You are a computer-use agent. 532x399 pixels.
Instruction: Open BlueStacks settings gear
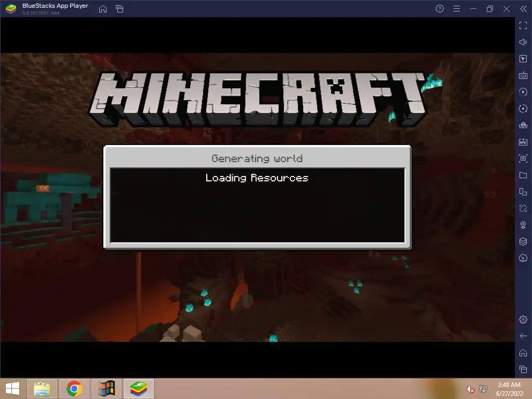[523, 320]
